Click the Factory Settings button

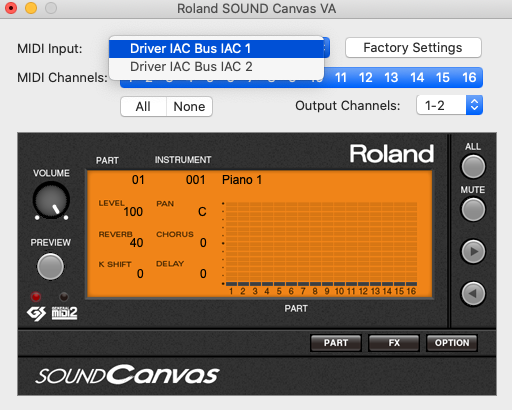[413, 48]
